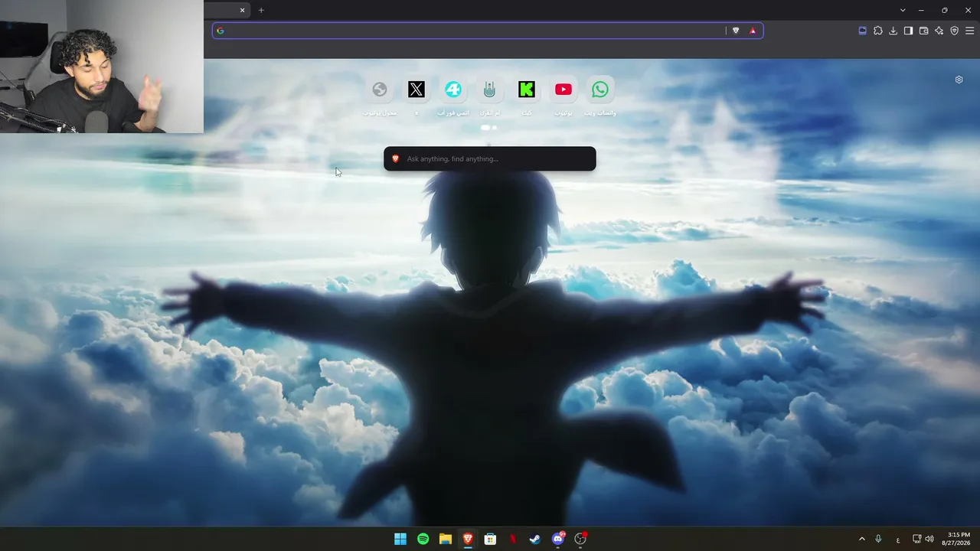Open File Explorer from the taskbar
The width and height of the screenshot is (980, 551).
(x=446, y=539)
